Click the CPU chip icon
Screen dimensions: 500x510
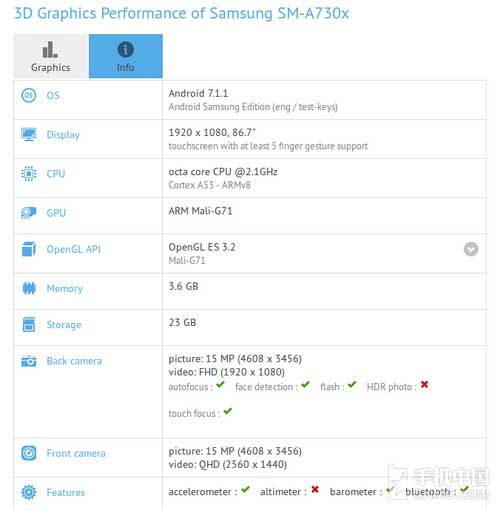click(29, 174)
